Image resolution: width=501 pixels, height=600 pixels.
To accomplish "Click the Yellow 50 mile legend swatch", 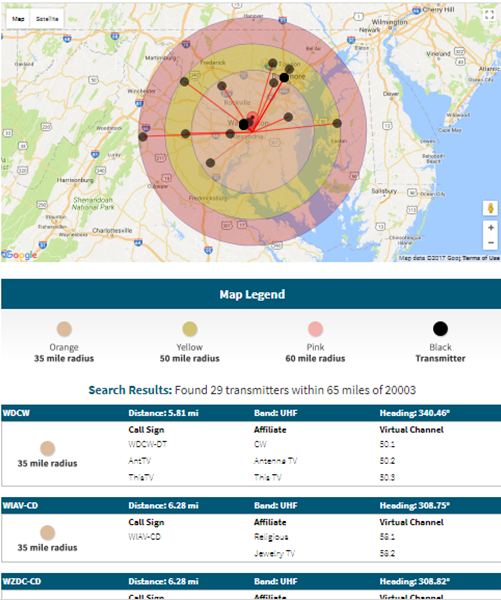I will [x=189, y=329].
